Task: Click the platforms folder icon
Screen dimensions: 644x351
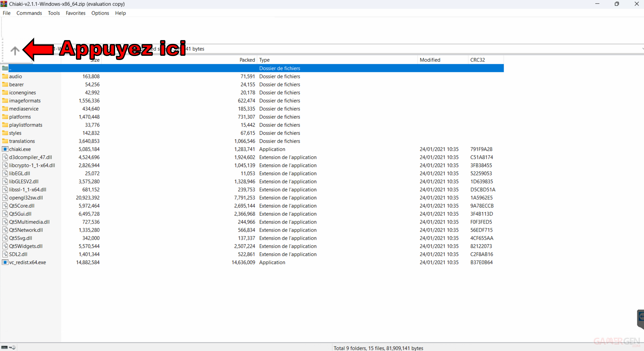Action: click(x=5, y=117)
